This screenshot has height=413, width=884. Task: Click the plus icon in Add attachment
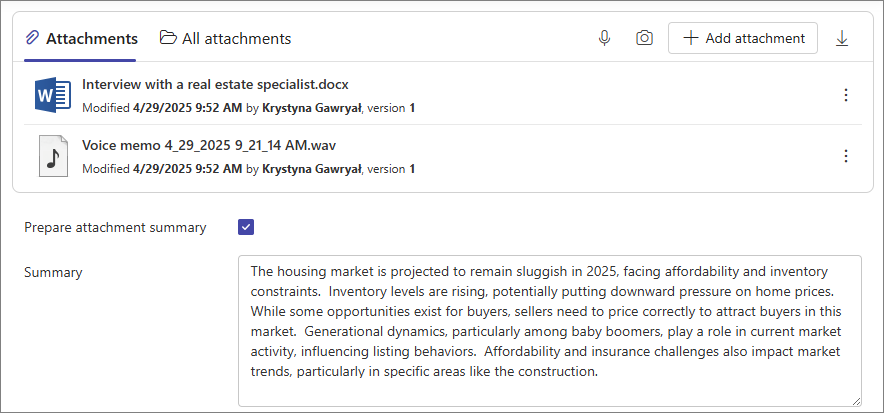click(691, 38)
